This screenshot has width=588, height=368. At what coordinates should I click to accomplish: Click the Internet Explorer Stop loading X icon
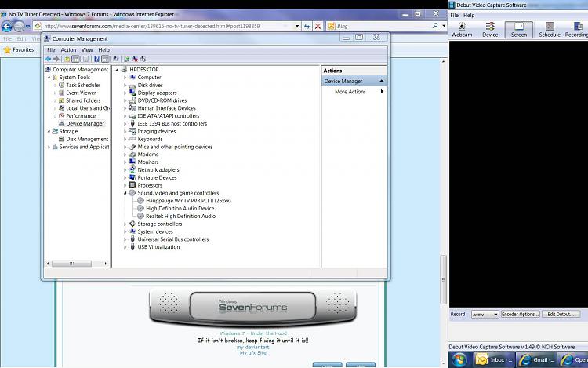(318, 26)
